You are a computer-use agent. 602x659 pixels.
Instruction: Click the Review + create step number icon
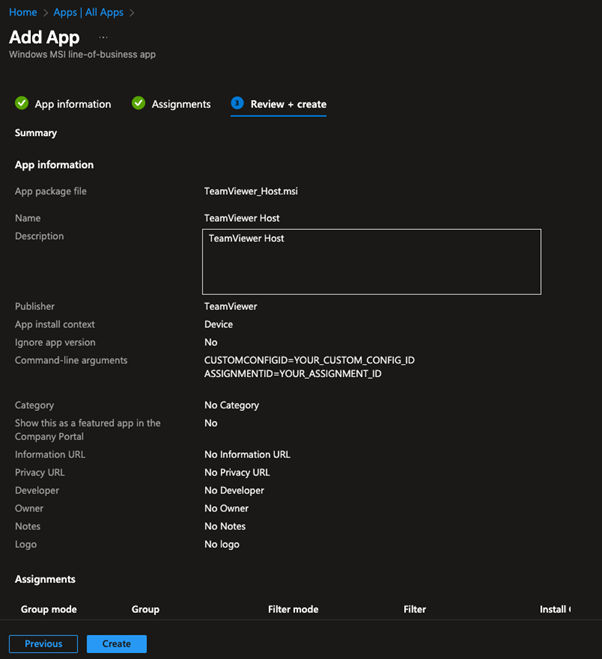coord(237,103)
